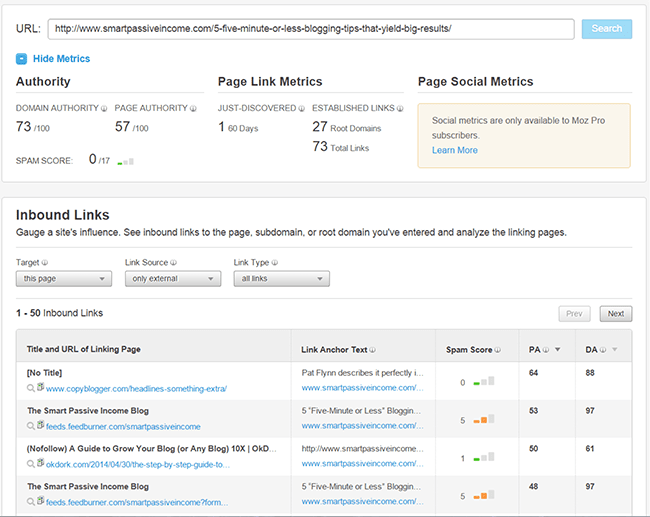
Task: Open Page Authority info tooltip icon
Action: pyautogui.click(x=193, y=109)
